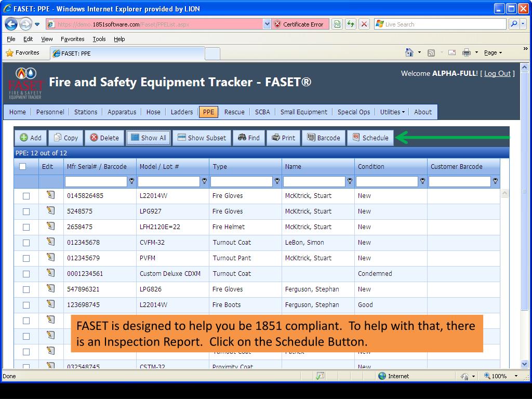Expand the Utilities menu dropdown

[x=392, y=112]
